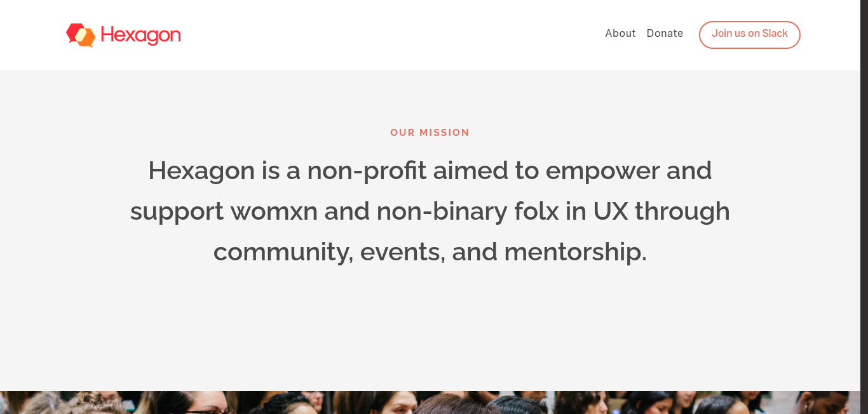Click the word Hexagon in the mission headline

click(201, 171)
